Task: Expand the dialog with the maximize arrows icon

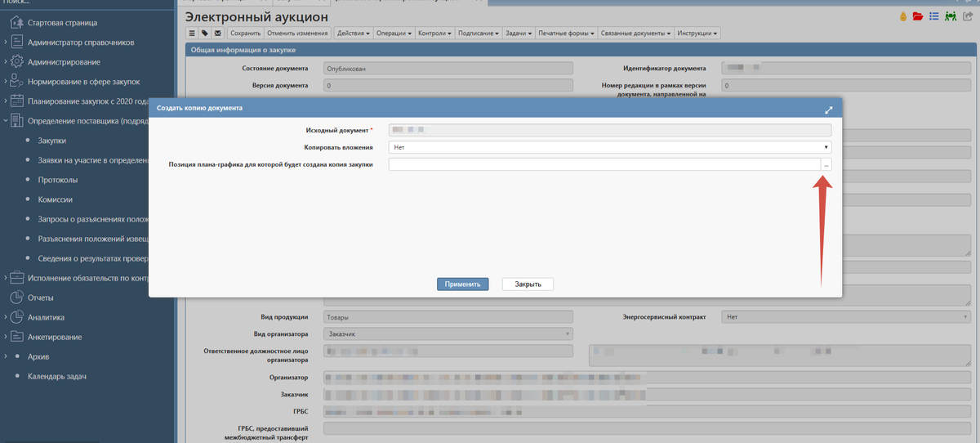Action: pos(828,110)
